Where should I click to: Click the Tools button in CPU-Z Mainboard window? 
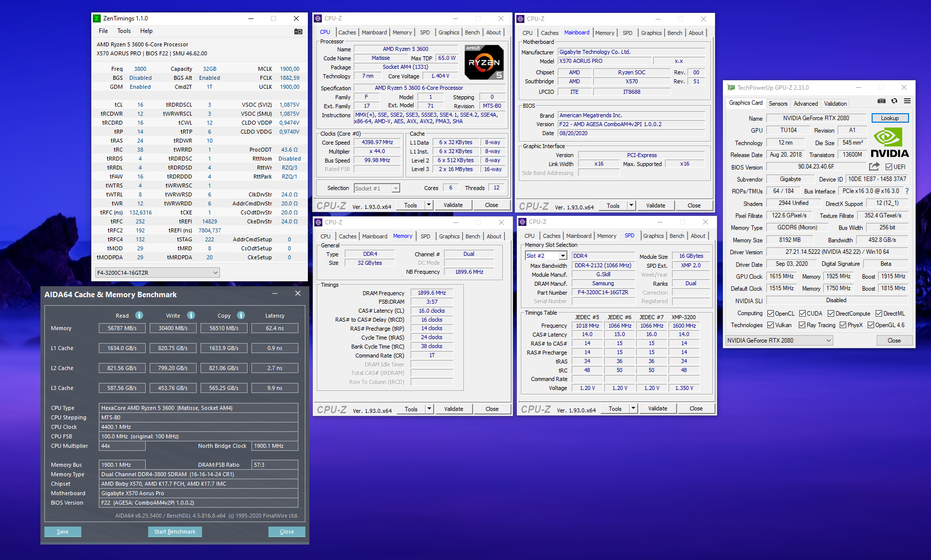613,205
